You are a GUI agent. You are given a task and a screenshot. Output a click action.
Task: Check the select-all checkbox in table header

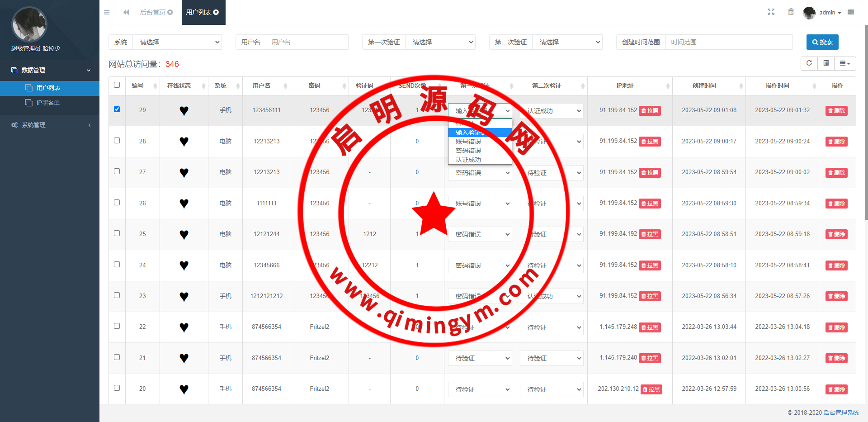click(117, 85)
